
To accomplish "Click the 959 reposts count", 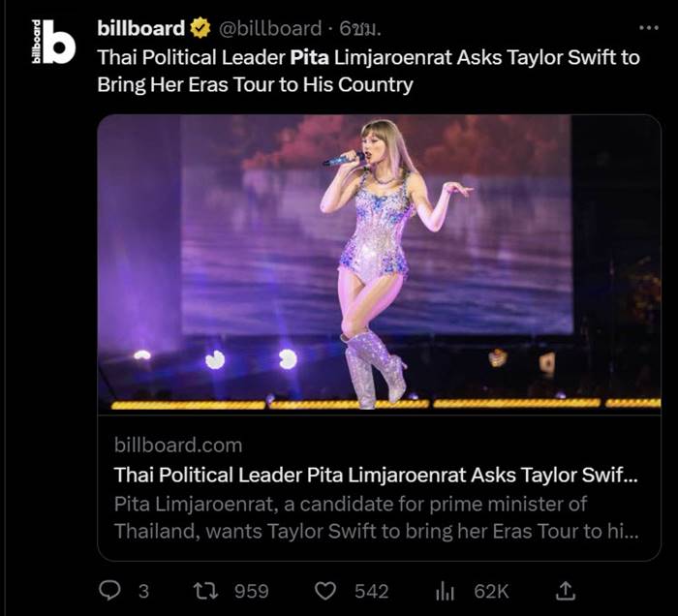I will tap(252, 591).
